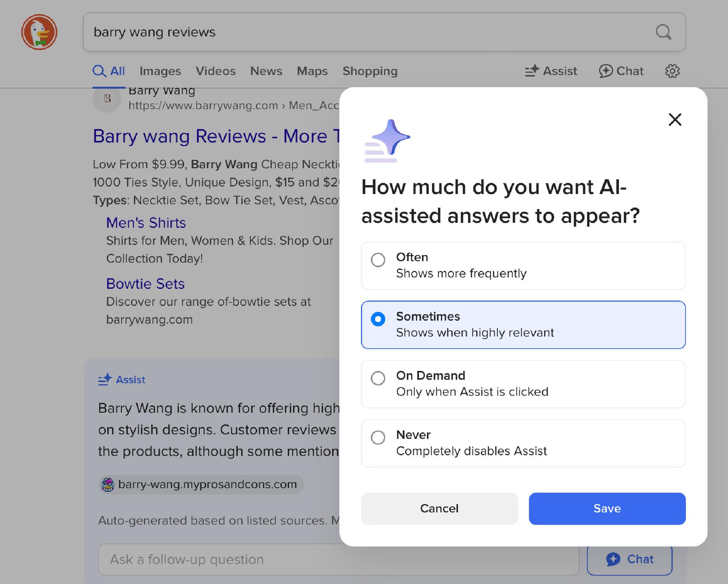The width and height of the screenshot is (728, 584).
Task: Click the DuckDuckGo duck logo
Action: click(x=39, y=32)
